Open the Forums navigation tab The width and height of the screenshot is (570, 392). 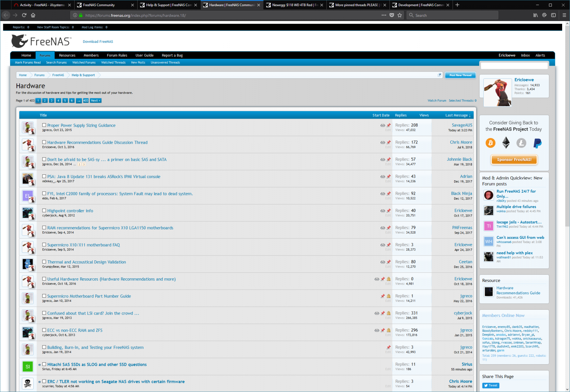pos(45,55)
